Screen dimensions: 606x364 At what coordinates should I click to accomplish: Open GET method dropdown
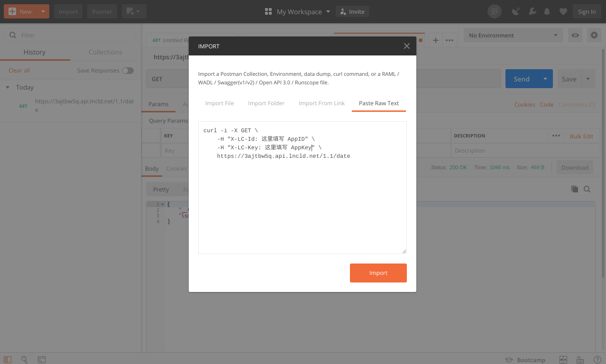pyautogui.click(x=167, y=79)
